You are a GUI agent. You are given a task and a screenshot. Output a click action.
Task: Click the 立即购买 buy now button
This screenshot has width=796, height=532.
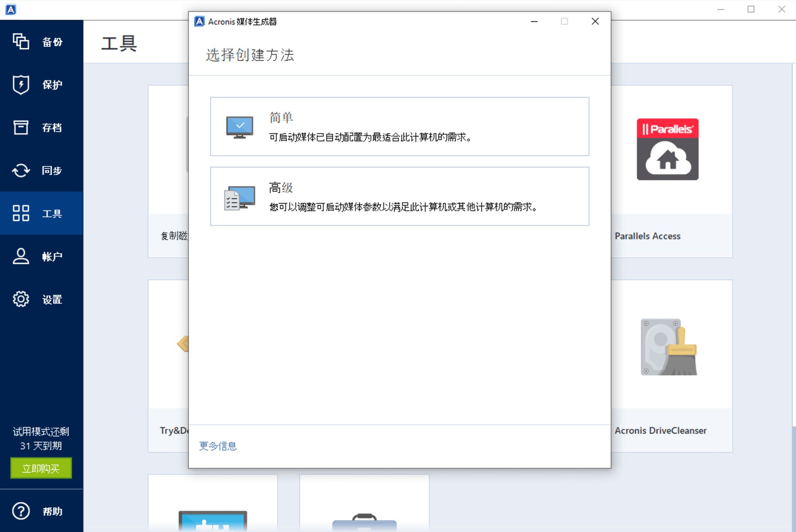click(x=41, y=468)
